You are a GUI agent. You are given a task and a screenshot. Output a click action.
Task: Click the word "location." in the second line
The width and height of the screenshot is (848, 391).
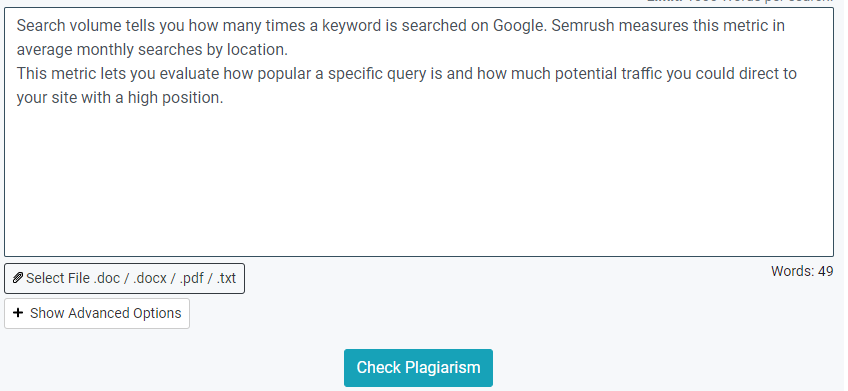pos(257,50)
